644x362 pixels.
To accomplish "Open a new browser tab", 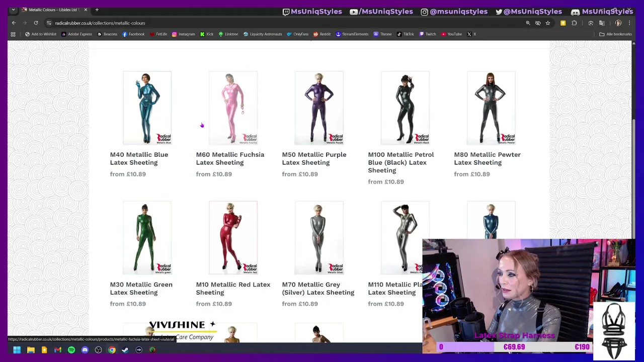I will pos(97,10).
